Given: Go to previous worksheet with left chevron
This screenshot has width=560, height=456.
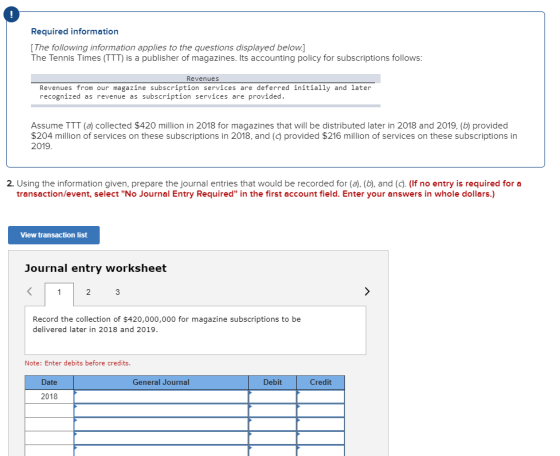Looking at the screenshot, I should pyautogui.click(x=30, y=291).
